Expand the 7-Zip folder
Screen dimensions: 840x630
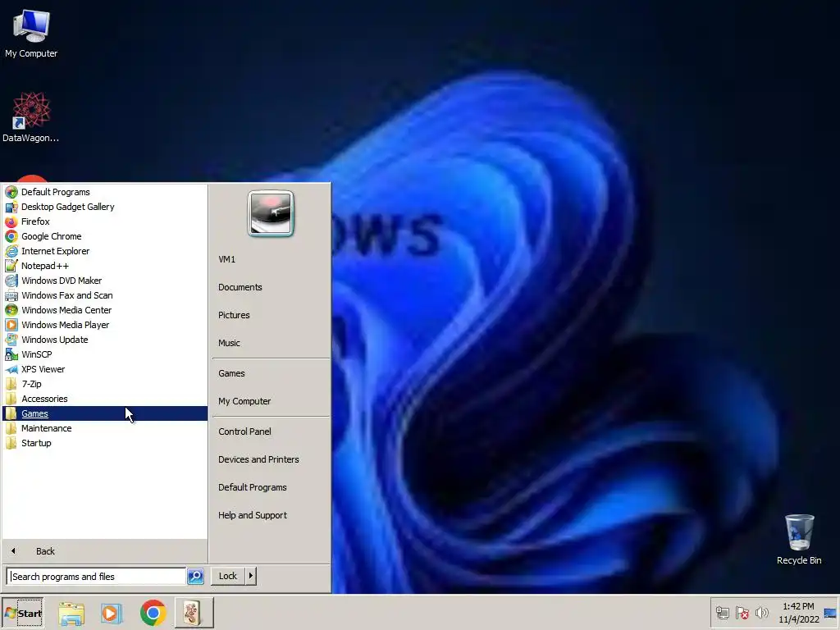(105, 384)
